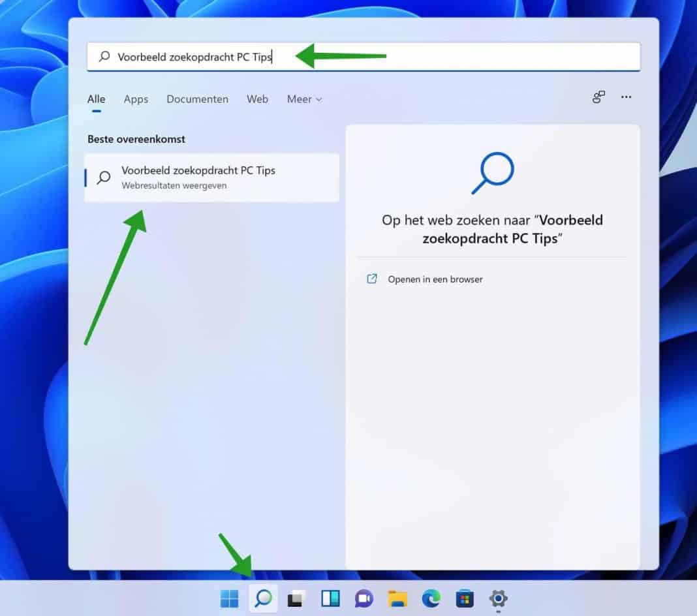Select the Alle results tab
This screenshot has height=616, width=697.
96,99
